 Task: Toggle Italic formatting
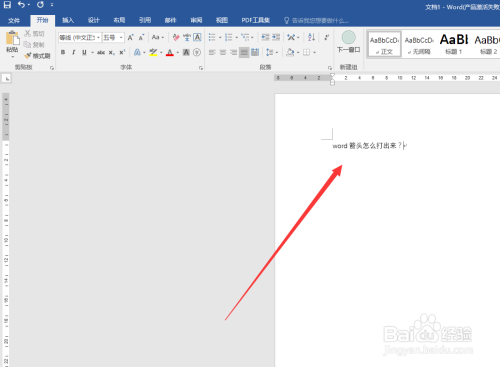click(x=73, y=52)
